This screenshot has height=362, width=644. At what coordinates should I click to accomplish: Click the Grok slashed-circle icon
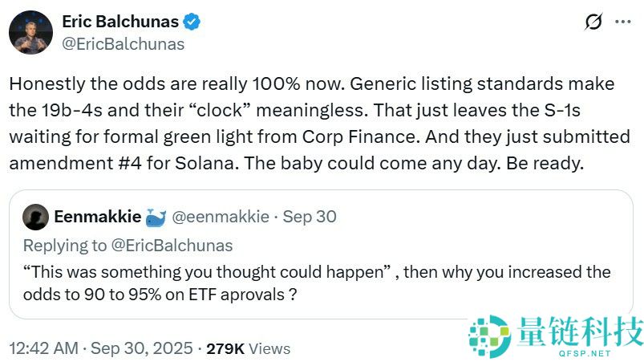(593, 22)
